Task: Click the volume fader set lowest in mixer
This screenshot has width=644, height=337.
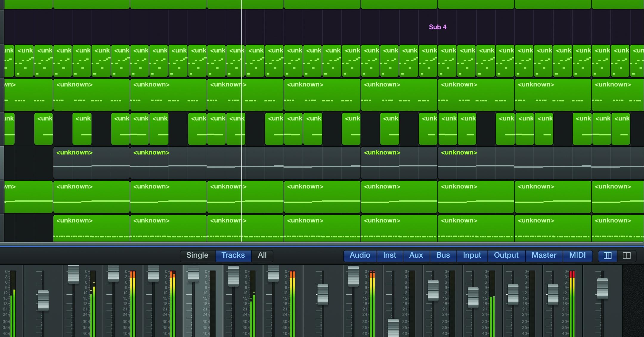Action: tap(393, 327)
